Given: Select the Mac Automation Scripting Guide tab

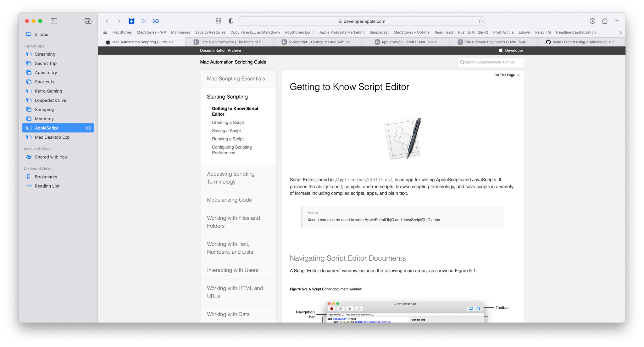Looking at the screenshot, I should [142, 42].
